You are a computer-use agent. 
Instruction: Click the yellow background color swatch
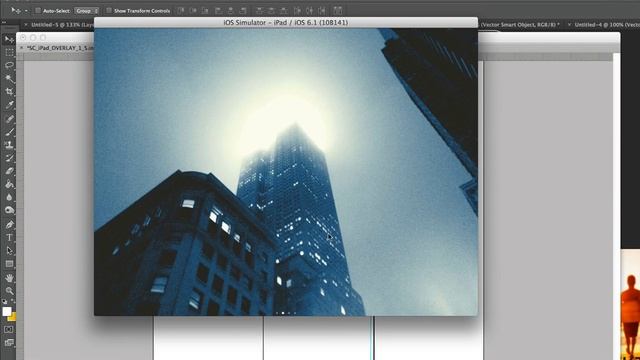13,317
